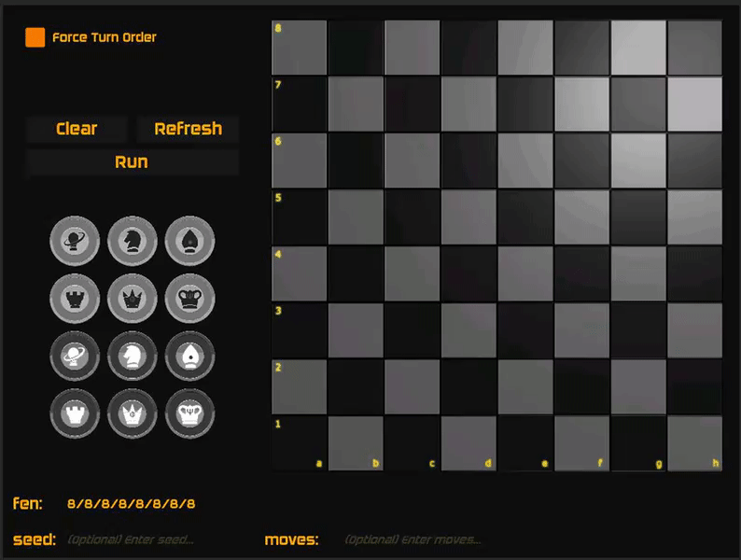Select the black pawn piece icon
This screenshot has height=560, width=741.
click(x=74, y=240)
